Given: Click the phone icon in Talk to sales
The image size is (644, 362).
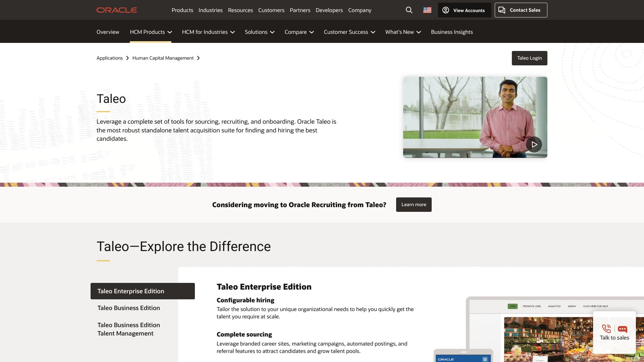Looking at the screenshot, I should pos(606,328).
